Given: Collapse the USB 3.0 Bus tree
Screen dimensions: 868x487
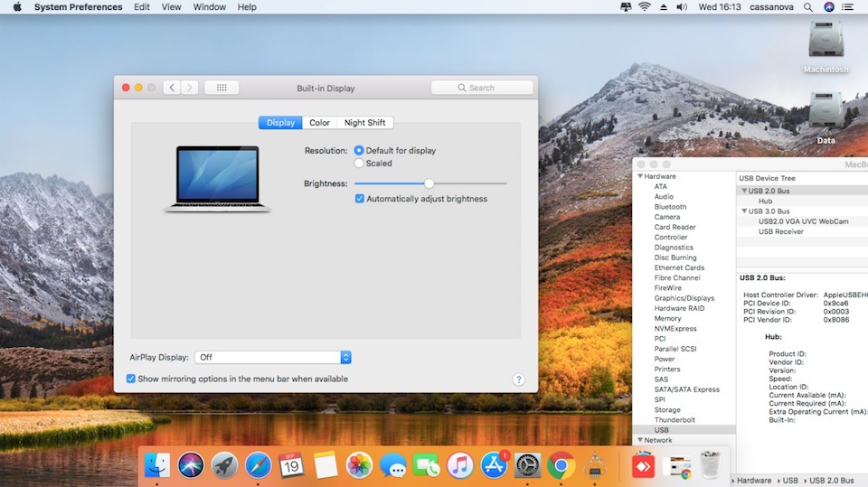Looking at the screenshot, I should (x=744, y=211).
